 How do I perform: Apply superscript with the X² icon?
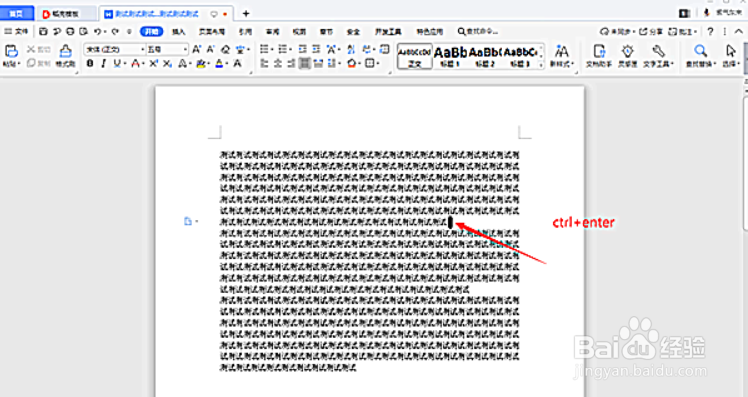(x=154, y=63)
